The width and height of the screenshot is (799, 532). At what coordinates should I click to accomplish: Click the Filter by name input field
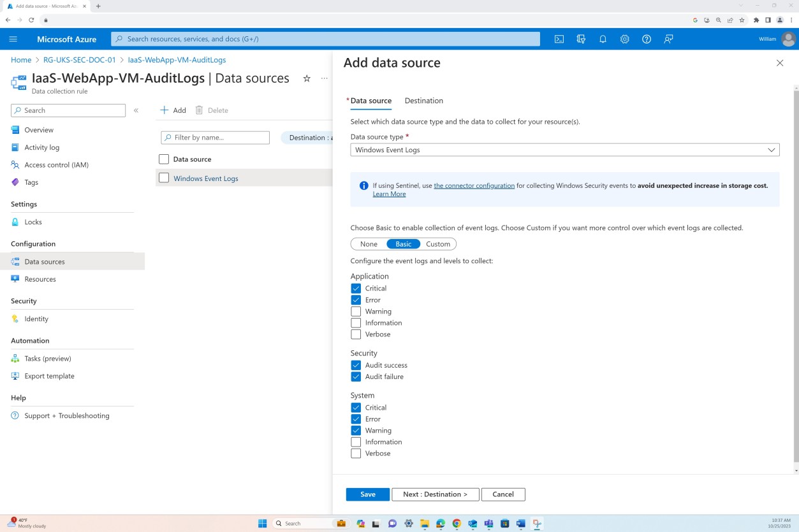pos(214,137)
